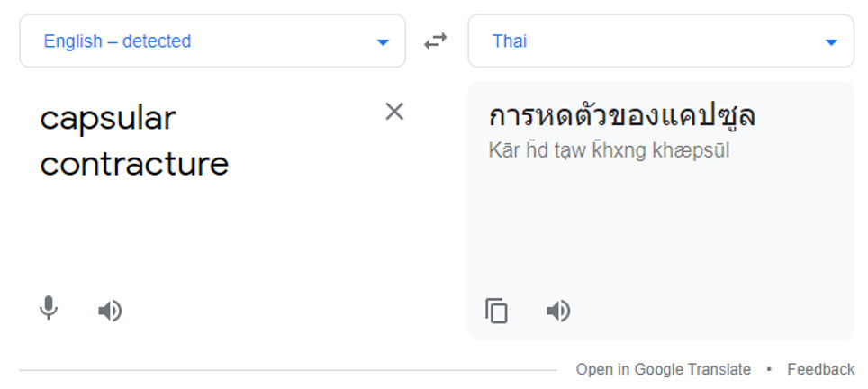This screenshot has height=389, width=868.
Task: Open in Google Translate link
Action: 664,369
